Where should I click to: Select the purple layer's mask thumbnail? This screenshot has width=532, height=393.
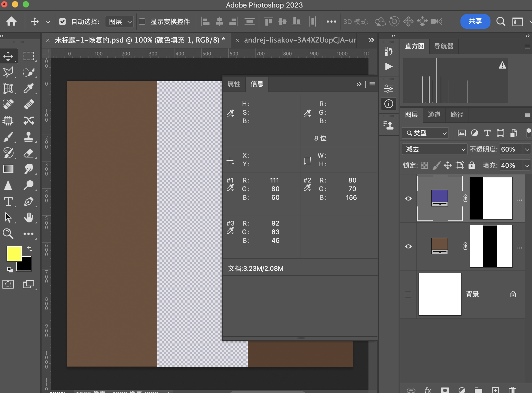coord(491,198)
